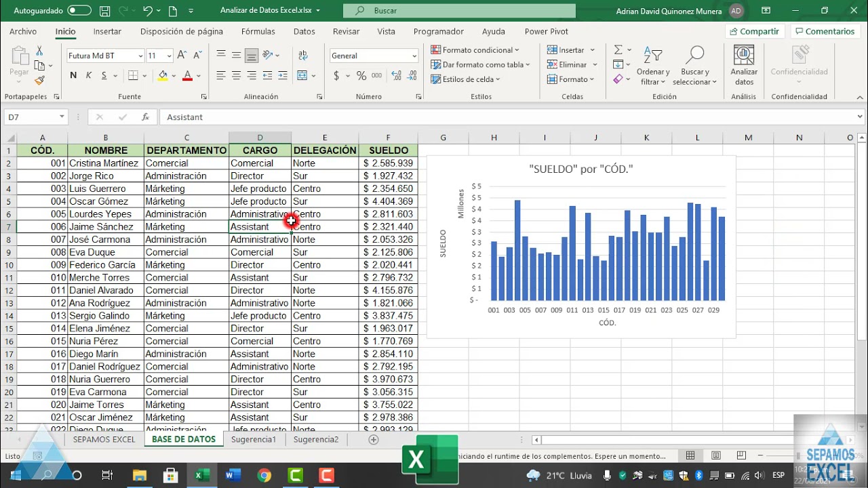Open the Sugerencia1 sheet tab

[x=254, y=440]
